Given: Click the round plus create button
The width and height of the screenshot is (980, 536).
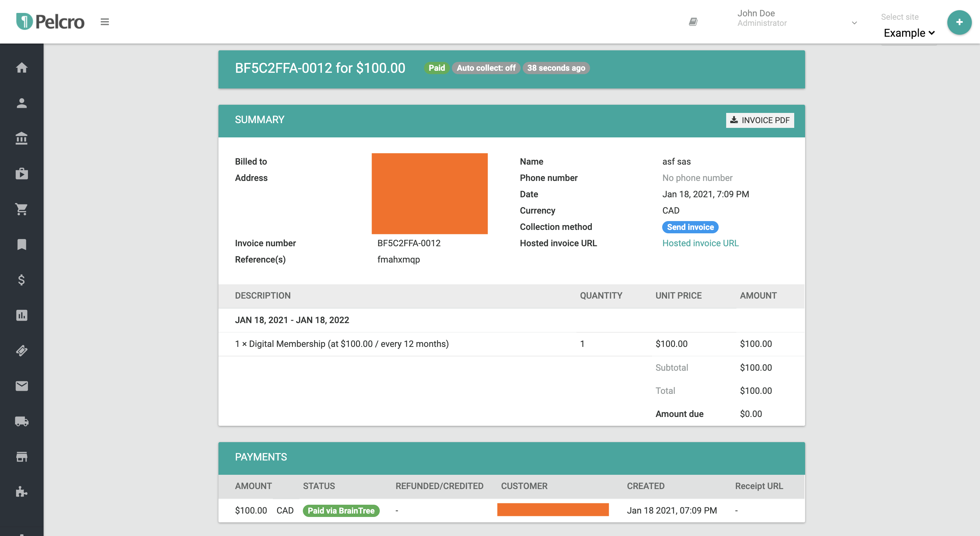Looking at the screenshot, I should click(x=959, y=22).
